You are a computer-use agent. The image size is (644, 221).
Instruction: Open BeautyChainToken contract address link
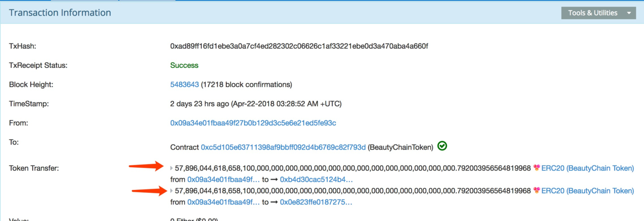(283, 147)
